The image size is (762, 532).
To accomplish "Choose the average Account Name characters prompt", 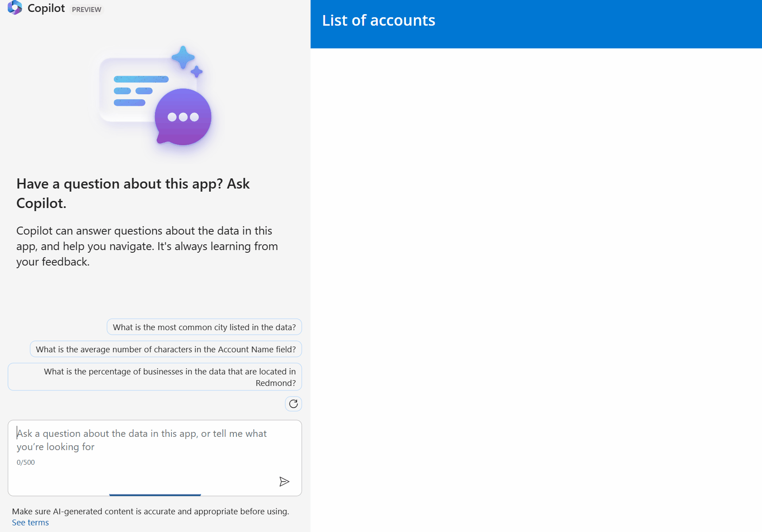I will coord(166,349).
